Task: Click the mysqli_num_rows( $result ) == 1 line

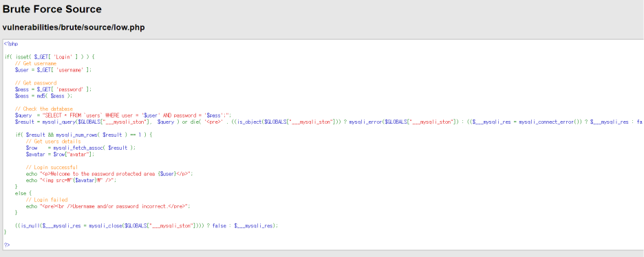Action: pyautogui.click(x=84, y=135)
